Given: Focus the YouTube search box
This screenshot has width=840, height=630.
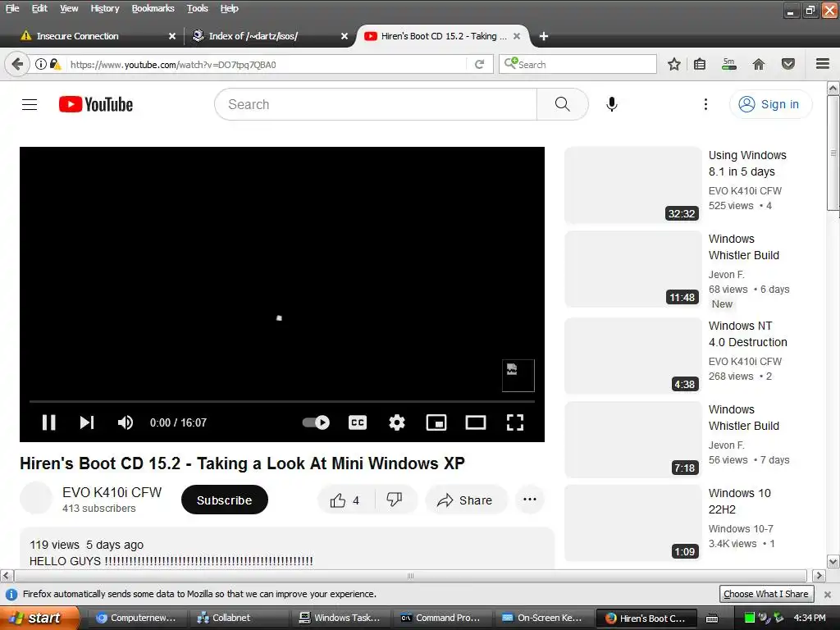Looking at the screenshot, I should click(376, 104).
